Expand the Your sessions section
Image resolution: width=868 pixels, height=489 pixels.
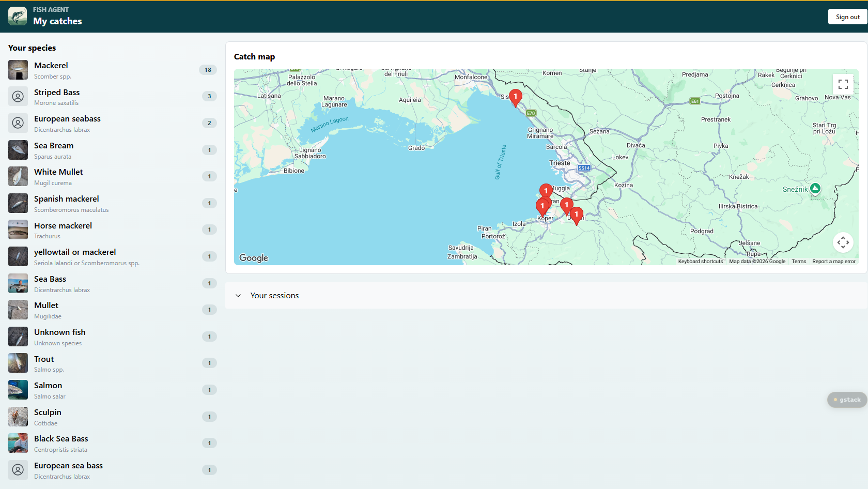[546, 296]
